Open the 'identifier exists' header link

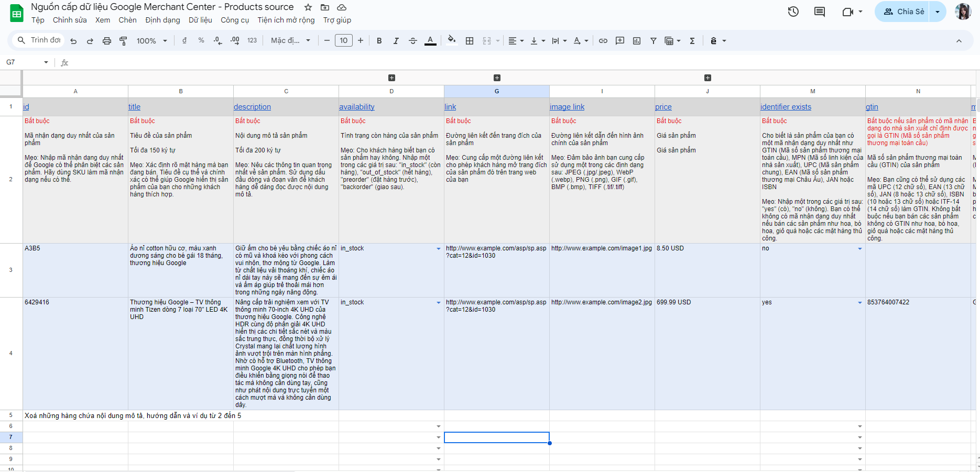[786, 107]
